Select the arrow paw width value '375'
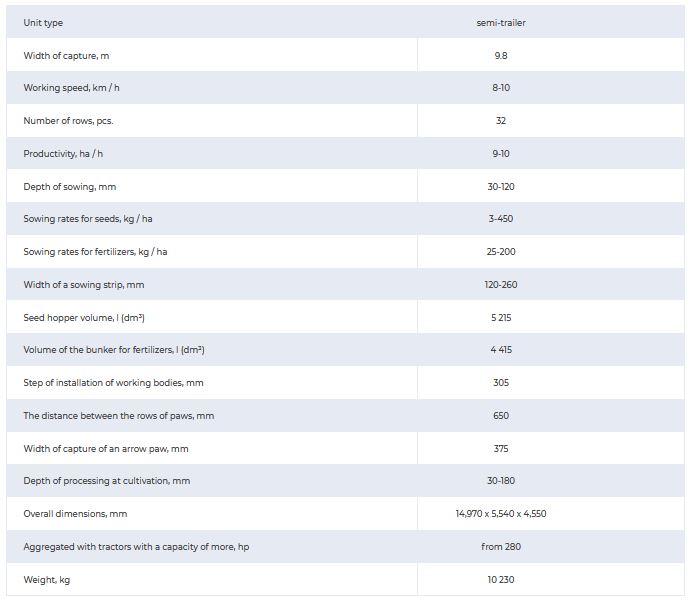 (x=500, y=449)
